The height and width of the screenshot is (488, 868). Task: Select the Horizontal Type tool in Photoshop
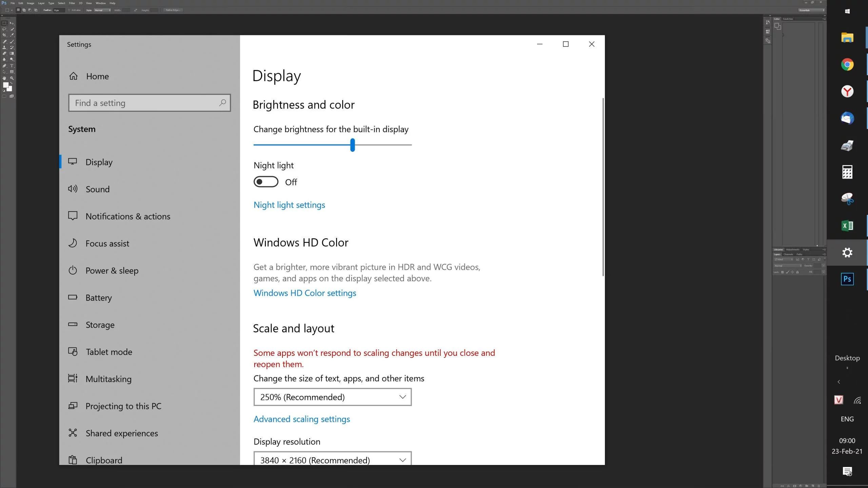pos(12,66)
